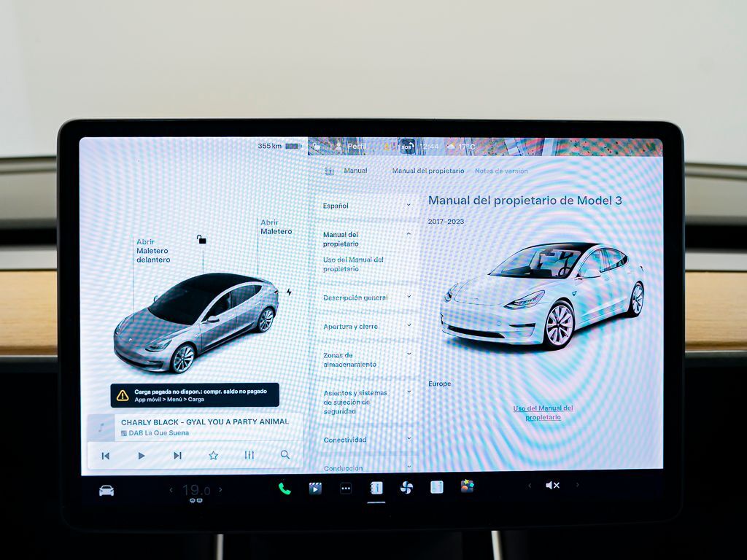
Task: Tap Abrir Maletero delantero to open frunk
Action: pos(153,251)
